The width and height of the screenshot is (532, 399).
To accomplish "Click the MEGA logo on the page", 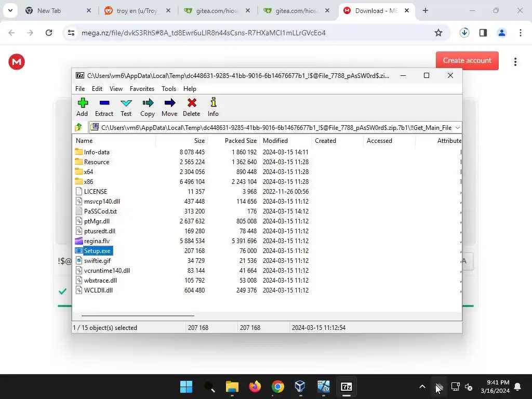I will pyautogui.click(x=17, y=62).
